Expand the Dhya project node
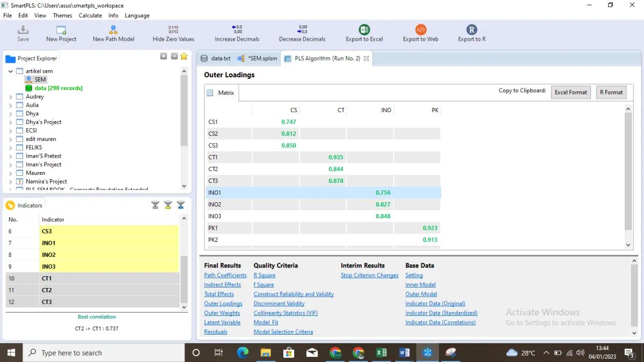This screenshot has width=644, height=362. (x=11, y=114)
